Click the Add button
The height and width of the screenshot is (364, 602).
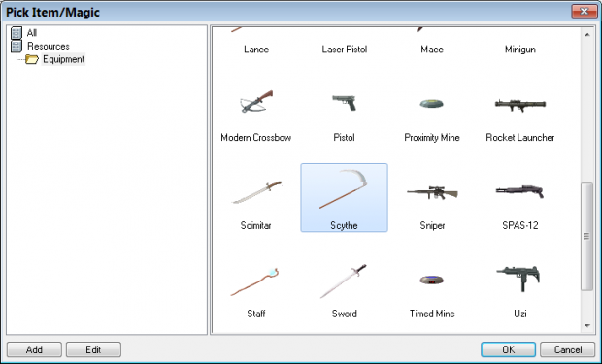(34, 349)
